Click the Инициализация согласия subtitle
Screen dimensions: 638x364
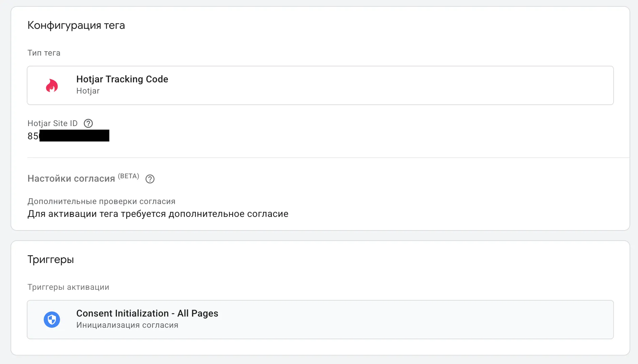pos(127,325)
